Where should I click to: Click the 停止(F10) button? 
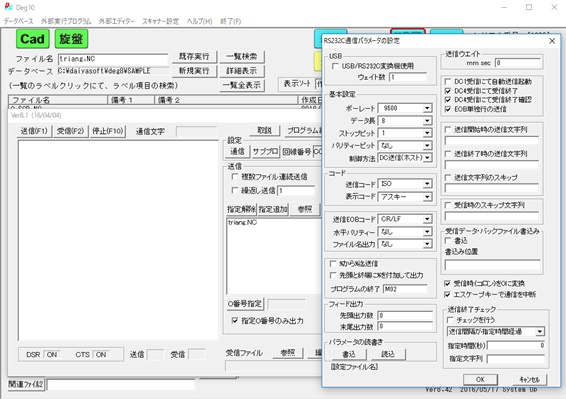[108, 131]
